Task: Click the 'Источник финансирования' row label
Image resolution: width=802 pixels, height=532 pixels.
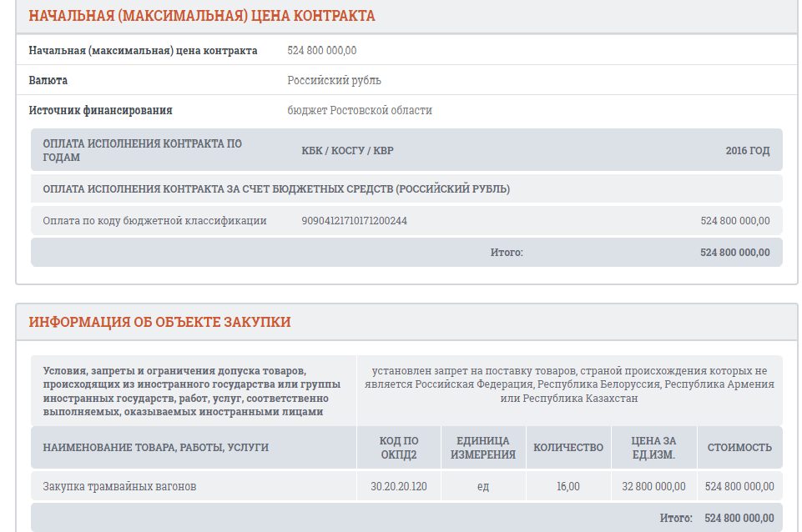Action: [100, 111]
